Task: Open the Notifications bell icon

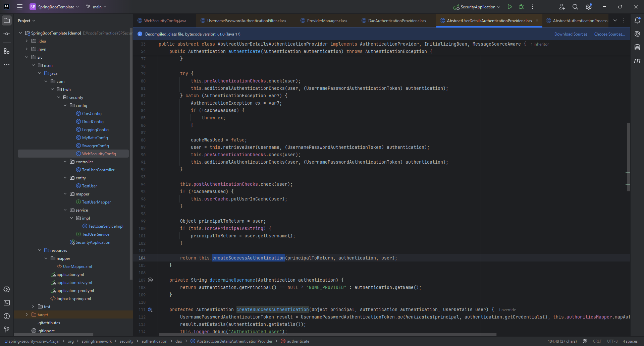Action: pyautogui.click(x=637, y=20)
